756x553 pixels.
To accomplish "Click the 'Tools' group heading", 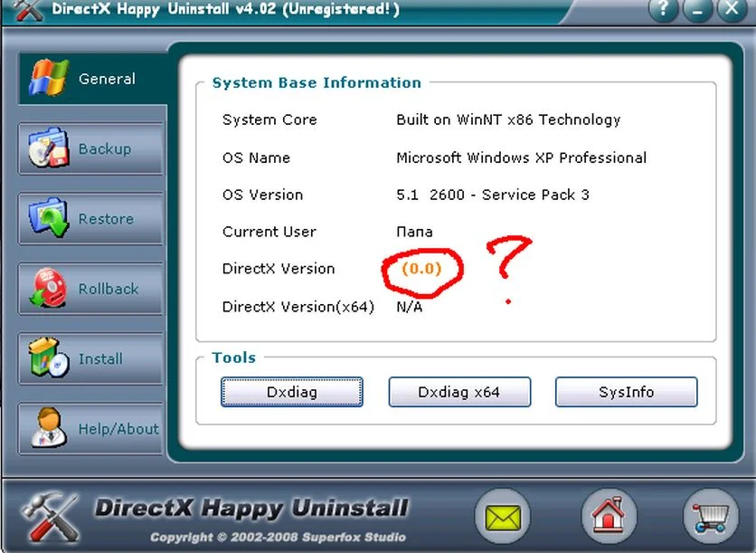I will (234, 358).
